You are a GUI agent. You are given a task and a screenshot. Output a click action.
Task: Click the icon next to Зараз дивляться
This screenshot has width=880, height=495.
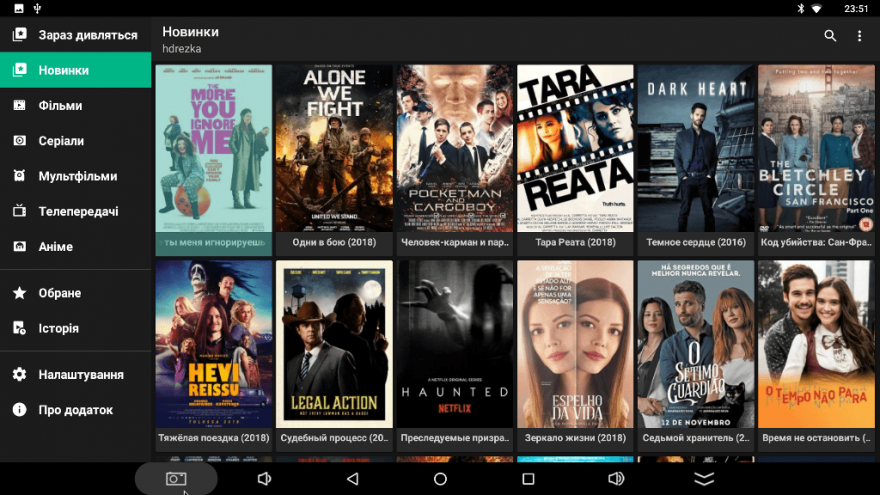[20, 34]
